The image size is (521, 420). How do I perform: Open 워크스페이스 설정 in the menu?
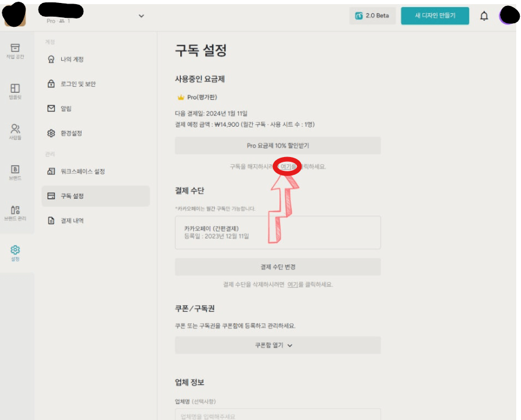82,171
